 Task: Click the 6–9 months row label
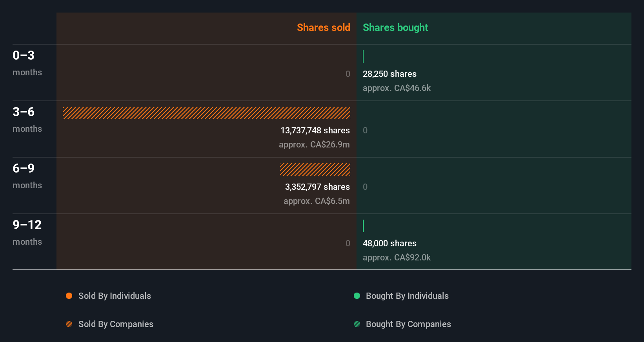point(27,176)
